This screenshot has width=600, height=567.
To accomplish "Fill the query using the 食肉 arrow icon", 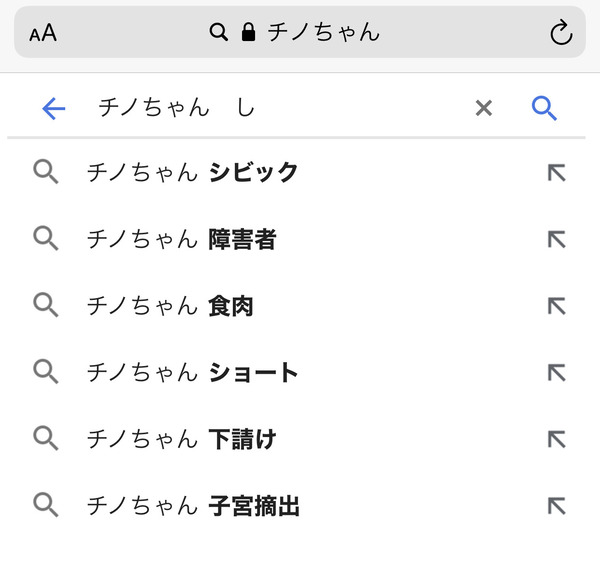I will pyautogui.click(x=556, y=306).
